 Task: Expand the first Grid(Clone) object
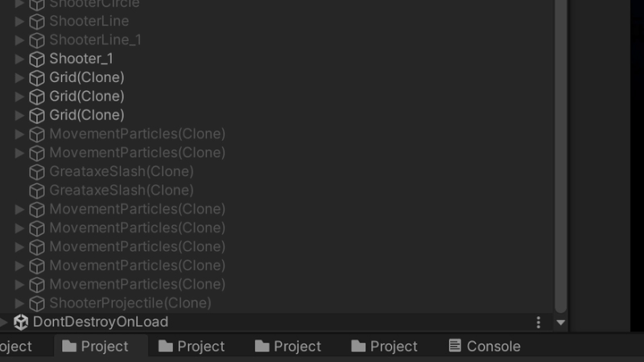pos(19,77)
